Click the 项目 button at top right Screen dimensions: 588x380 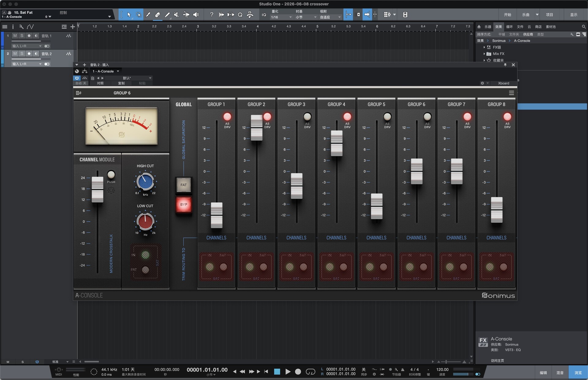point(549,15)
